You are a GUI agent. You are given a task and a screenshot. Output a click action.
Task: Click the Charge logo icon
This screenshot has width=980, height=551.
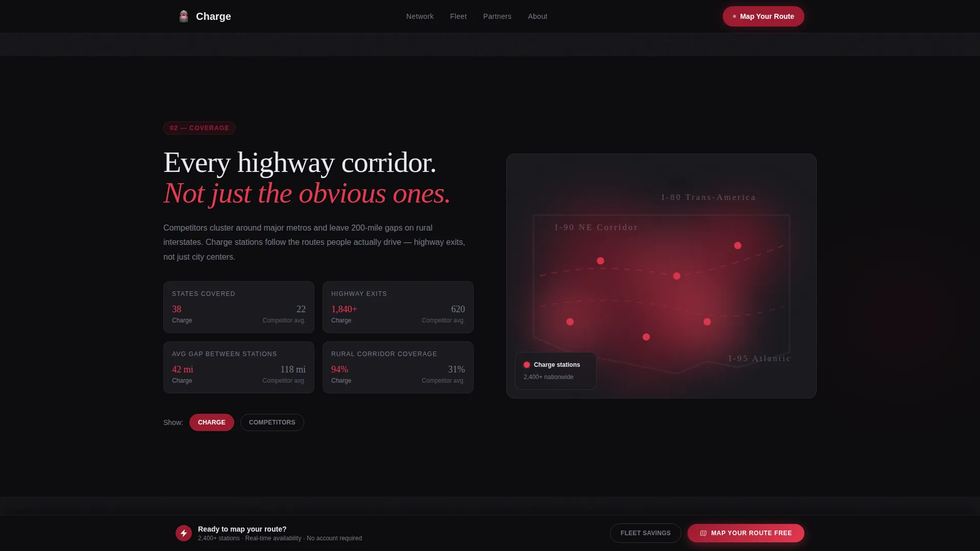(184, 16)
